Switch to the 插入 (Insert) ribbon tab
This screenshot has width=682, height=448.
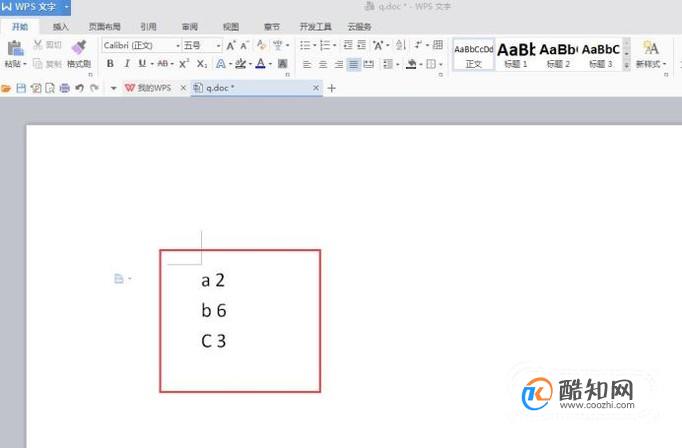tap(60, 27)
